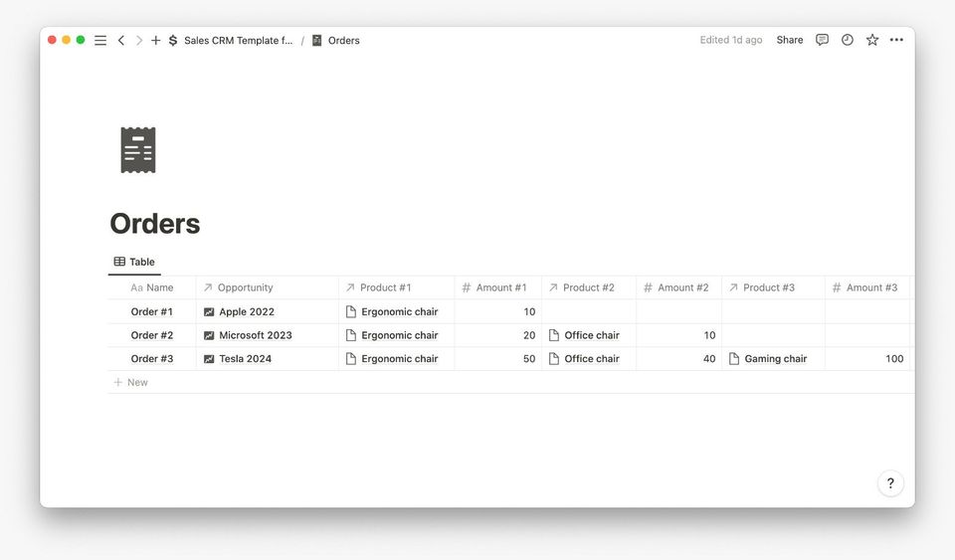This screenshot has height=560, width=955.
Task: Open the sidebar hamburger menu
Action: [x=100, y=41]
